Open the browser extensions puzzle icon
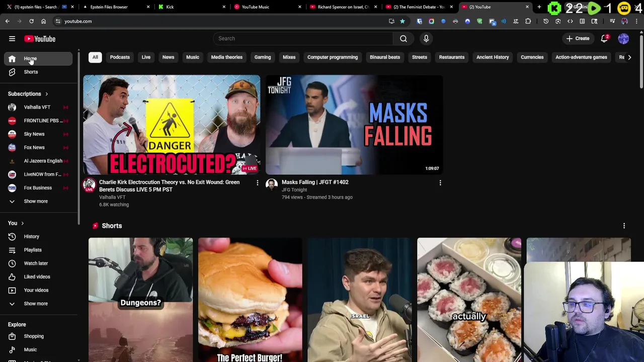 (x=528, y=21)
